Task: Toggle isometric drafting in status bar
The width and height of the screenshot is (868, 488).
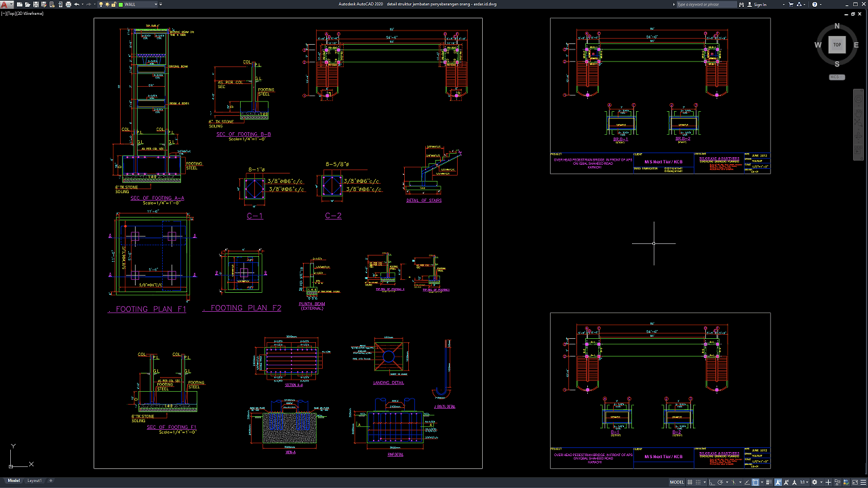Action: (x=733, y=483)
